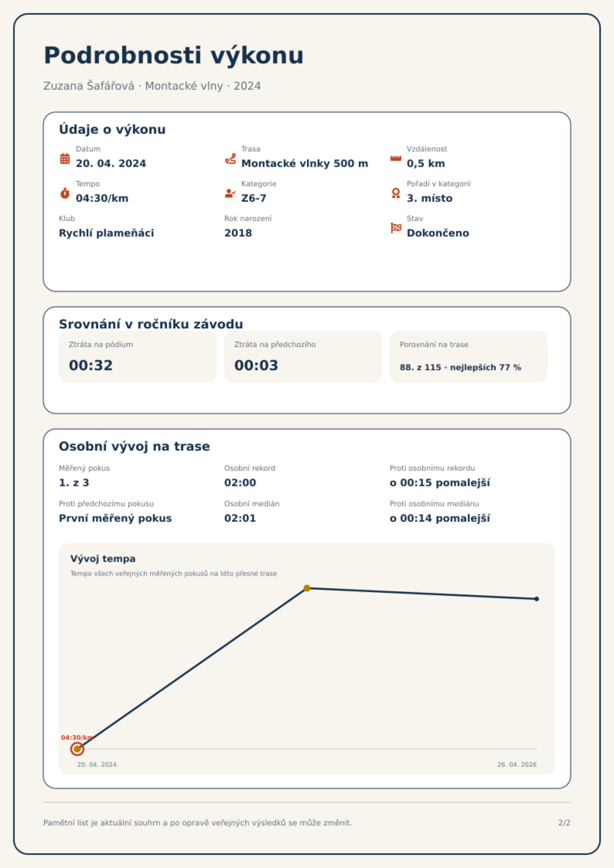The image size is (614, 868).
Task: Click the ruler icon next to Vzdálenost
Action: 396,158
